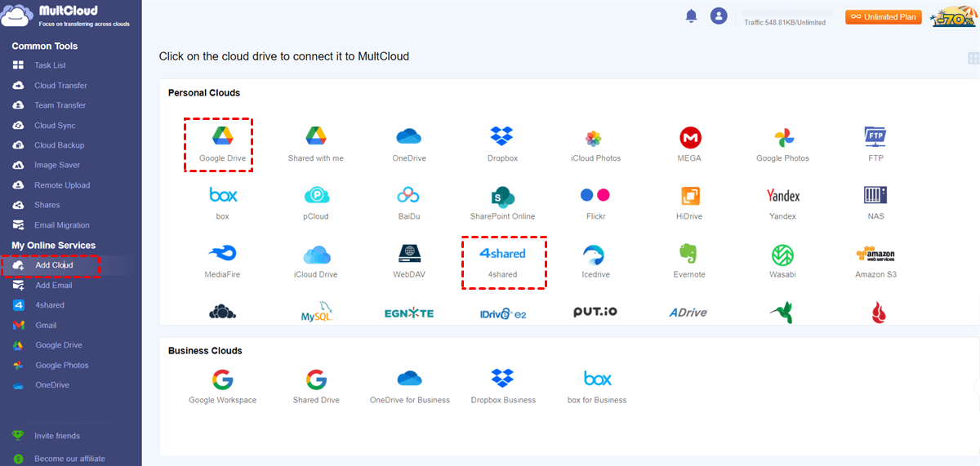Select the Shared with me cloud
980x466 pixels.
pyautogui.click(x=316, y=144)
